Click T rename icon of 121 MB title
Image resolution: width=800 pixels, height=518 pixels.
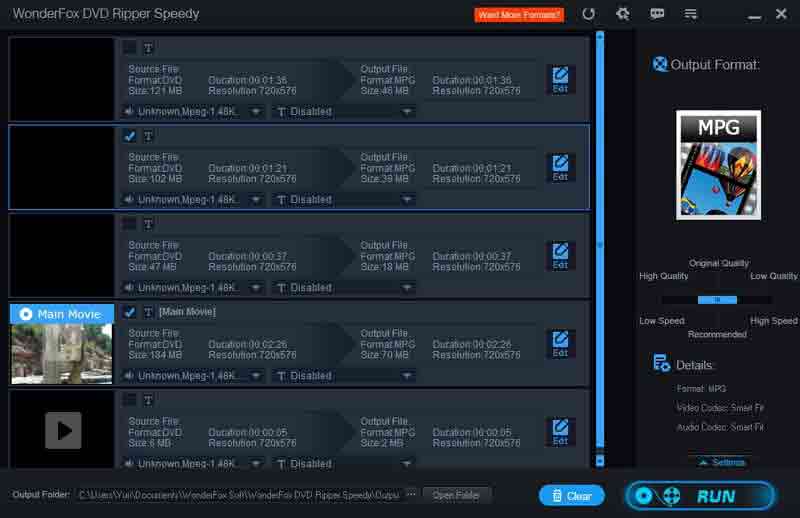click(148, 48)
